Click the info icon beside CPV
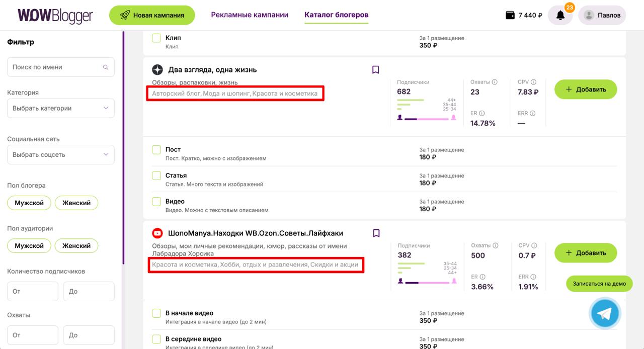Image resolution: width=644 pixels, height=349 pixels. pos(533,82)
